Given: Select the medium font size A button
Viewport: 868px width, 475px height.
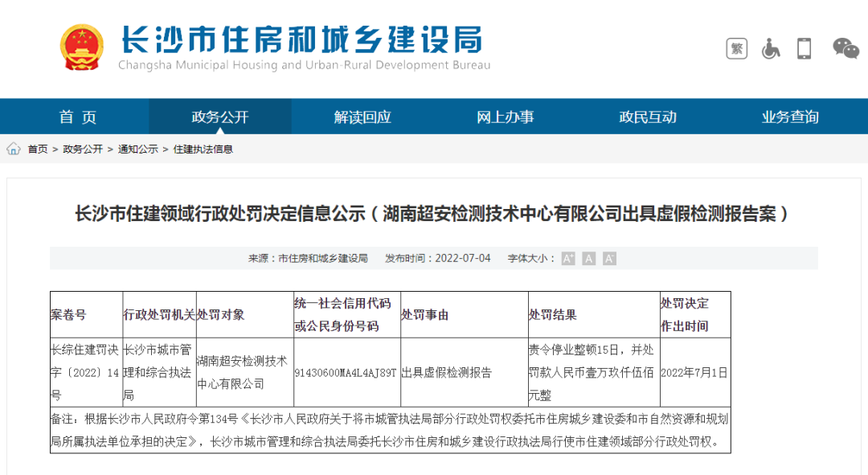Looking at the screenshot, I should (589, 258).
